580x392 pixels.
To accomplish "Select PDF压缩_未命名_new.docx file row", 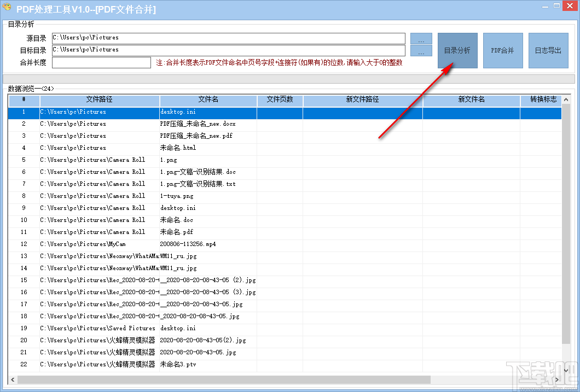I will [x=285, y=124].
